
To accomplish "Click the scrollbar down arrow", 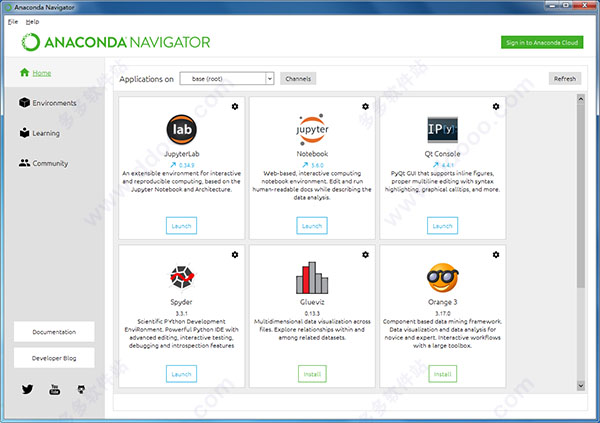I will 580,385.
